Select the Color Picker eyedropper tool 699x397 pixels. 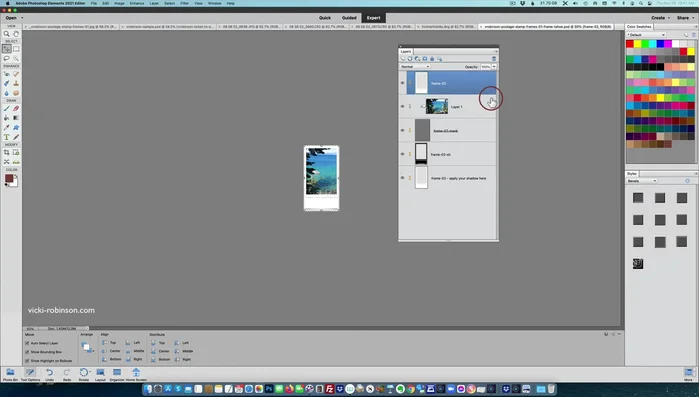point(7,128)
